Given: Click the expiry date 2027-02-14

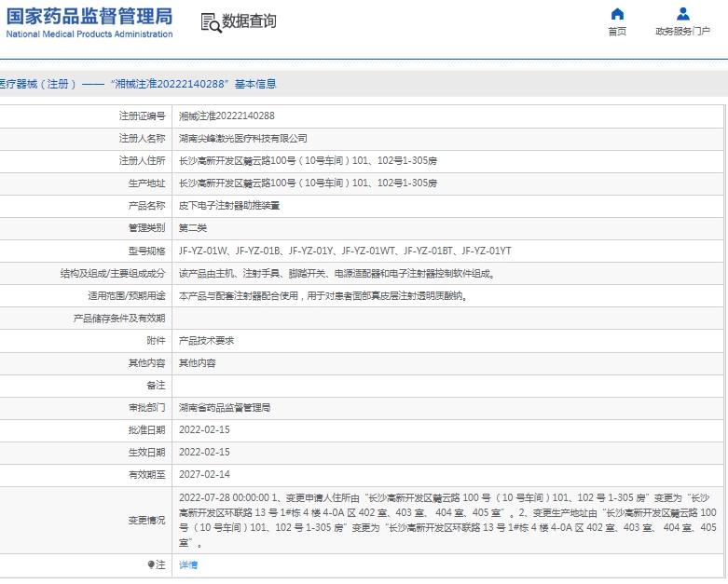Looking at the screenshot, I should tap(204, 474).
